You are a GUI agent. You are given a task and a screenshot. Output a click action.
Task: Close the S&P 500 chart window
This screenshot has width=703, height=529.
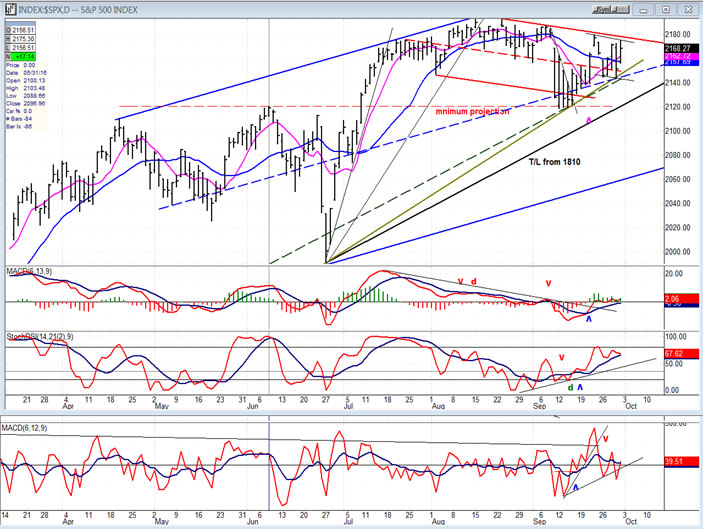688,9
